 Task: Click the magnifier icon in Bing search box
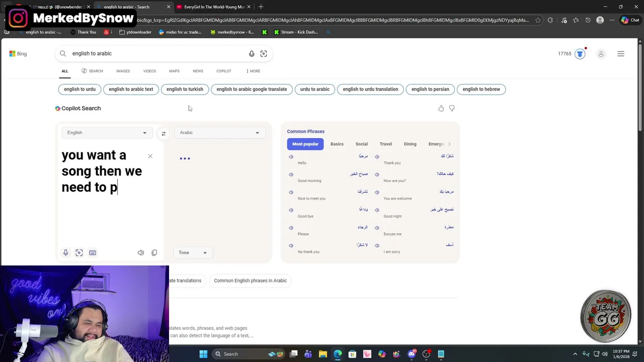coord(63,53)
